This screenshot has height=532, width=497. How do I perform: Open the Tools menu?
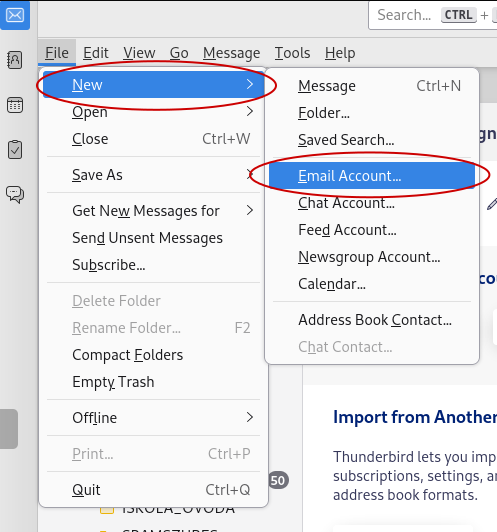292,53
